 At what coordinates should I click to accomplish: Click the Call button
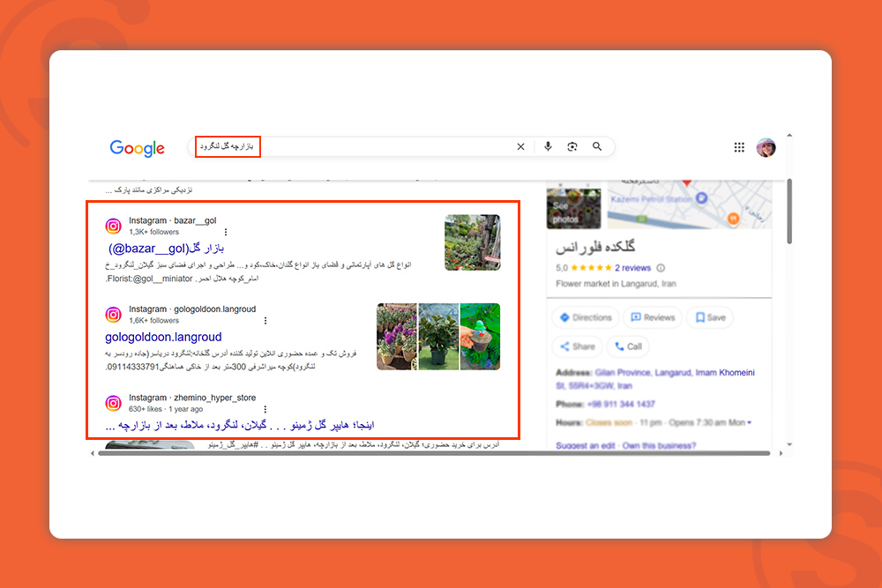click(x=628, y=346)
